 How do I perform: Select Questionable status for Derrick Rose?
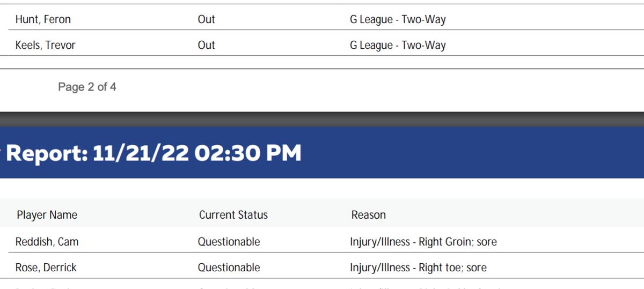(x=229, y=268)
